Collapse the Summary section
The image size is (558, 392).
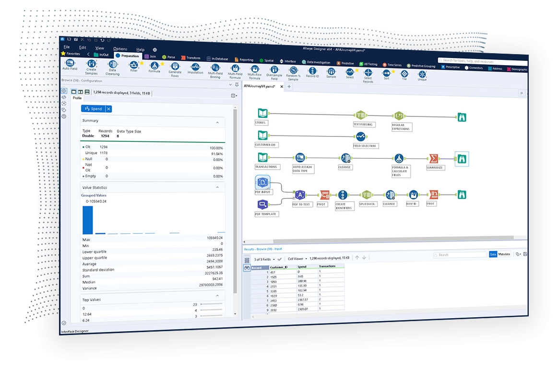(x=217, y=123)
